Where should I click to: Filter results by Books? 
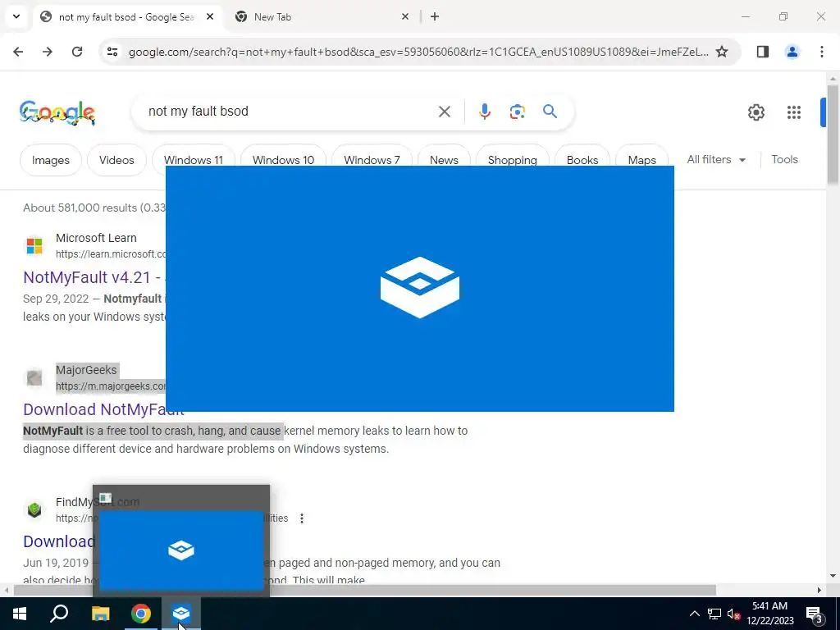[x=582, y=155]
